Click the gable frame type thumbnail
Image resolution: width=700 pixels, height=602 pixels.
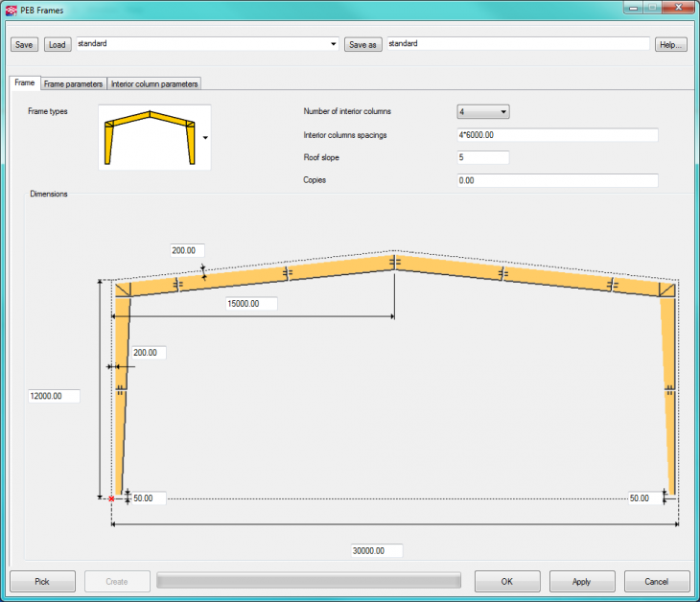point(154,138)
